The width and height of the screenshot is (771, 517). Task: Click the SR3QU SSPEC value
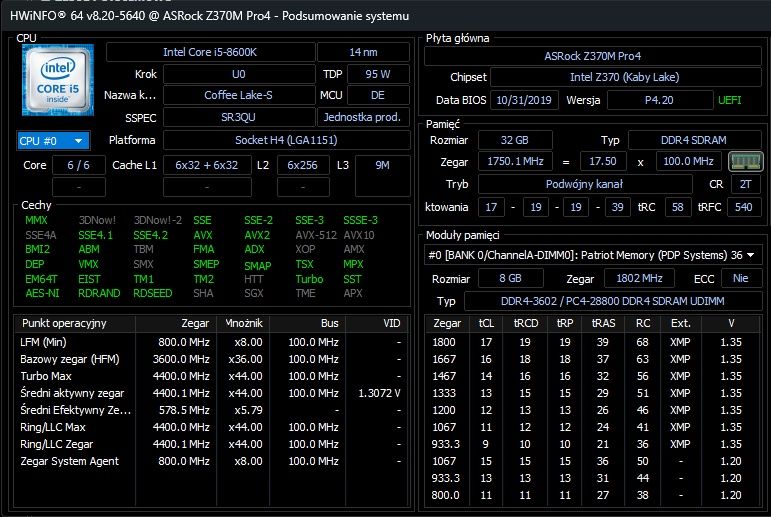coord(238,117)
